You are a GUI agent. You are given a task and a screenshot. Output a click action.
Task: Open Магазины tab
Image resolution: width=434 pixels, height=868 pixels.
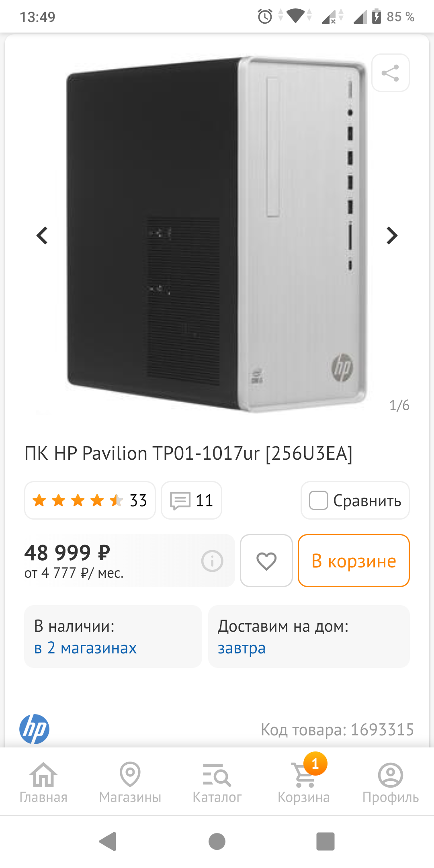pyautogui.click(x=130, y=782)
